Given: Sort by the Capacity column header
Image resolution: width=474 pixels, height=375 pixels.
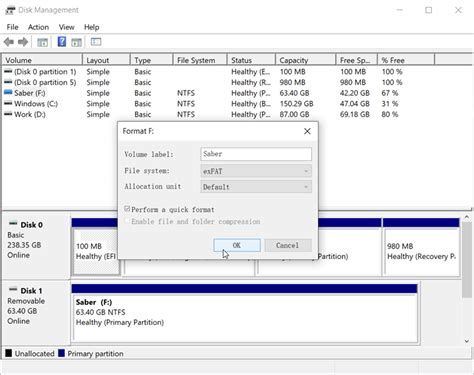Looking at the screenshot, I should tap(306, 60).
